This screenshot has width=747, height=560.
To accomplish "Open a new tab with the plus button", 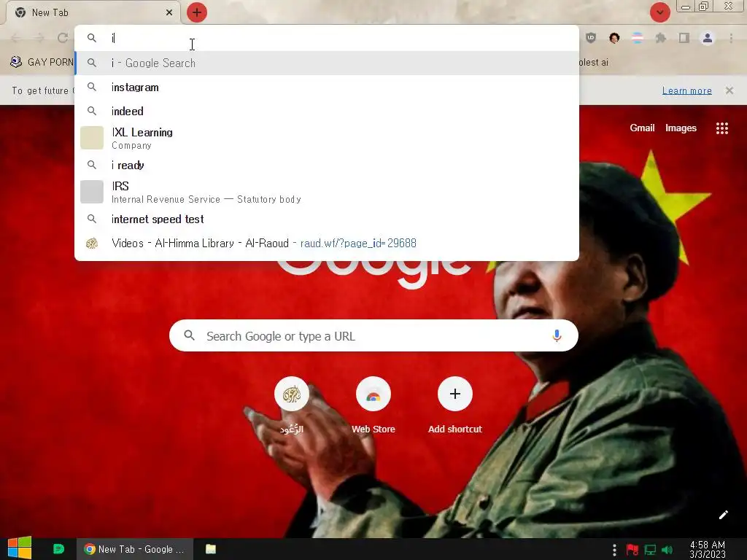I will pyautogui.click(x=197, y=12).
